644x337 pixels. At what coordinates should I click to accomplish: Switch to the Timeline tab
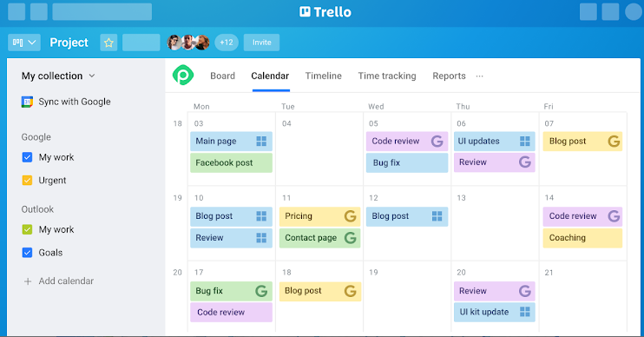(x=323, y=76)
